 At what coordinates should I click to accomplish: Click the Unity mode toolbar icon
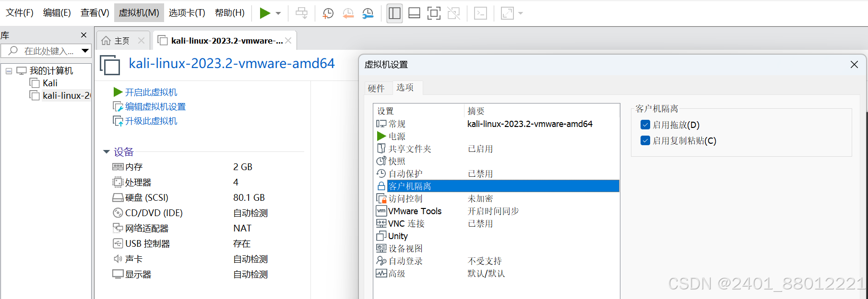[x=453, y=13]
